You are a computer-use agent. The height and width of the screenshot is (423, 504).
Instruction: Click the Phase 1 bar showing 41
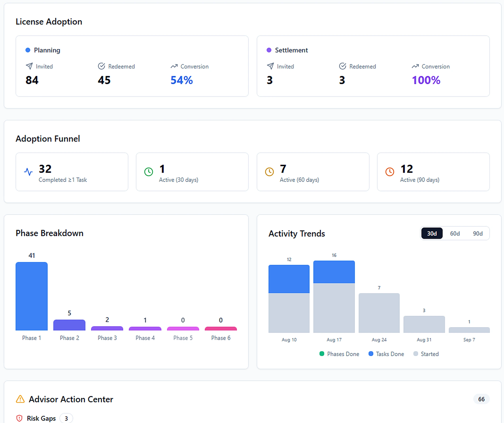click(31, 296)
